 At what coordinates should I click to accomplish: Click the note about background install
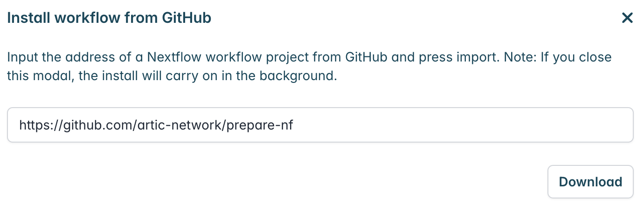tap(309, 67)
